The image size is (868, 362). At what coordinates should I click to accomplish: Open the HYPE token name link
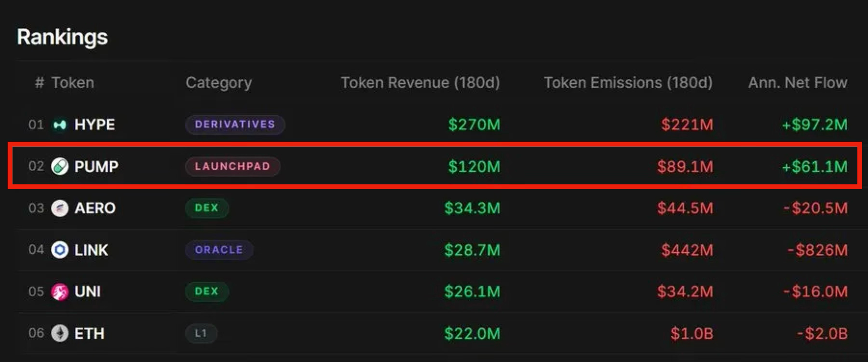tap(95, 125)
